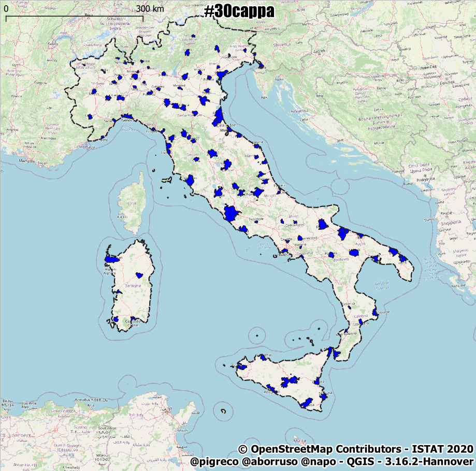Click the #30cappa map title

239,11
